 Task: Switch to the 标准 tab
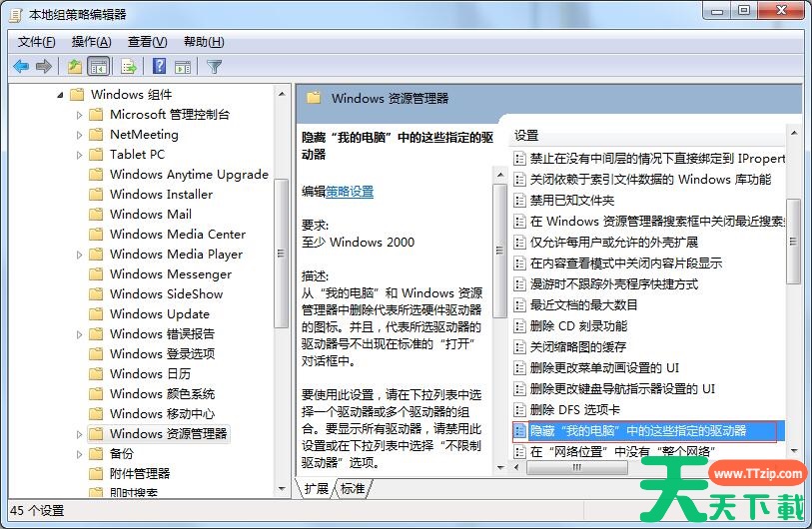pyautogui.click(x=353, y=488)
